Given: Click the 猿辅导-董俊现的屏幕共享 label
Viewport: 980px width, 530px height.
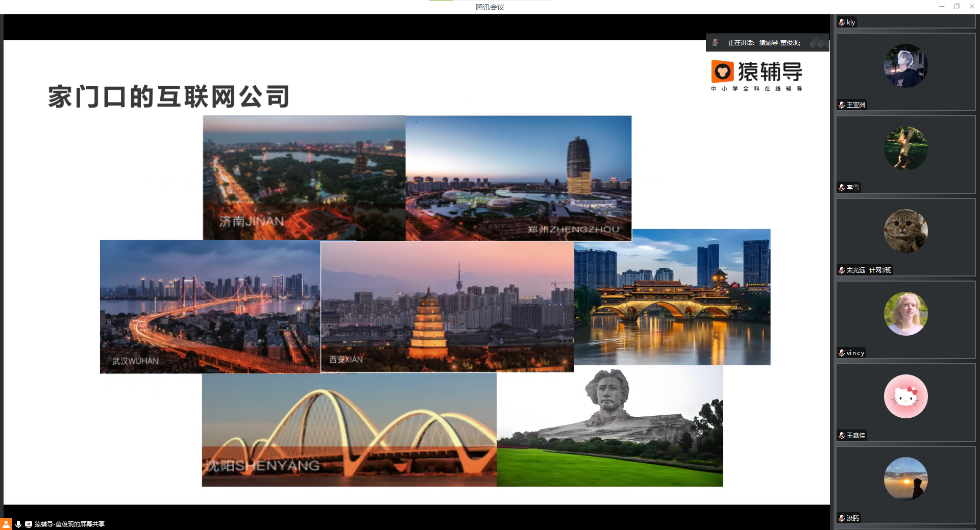Looking at the screenshot, I should pyautogui.click(x=69, y=524).
